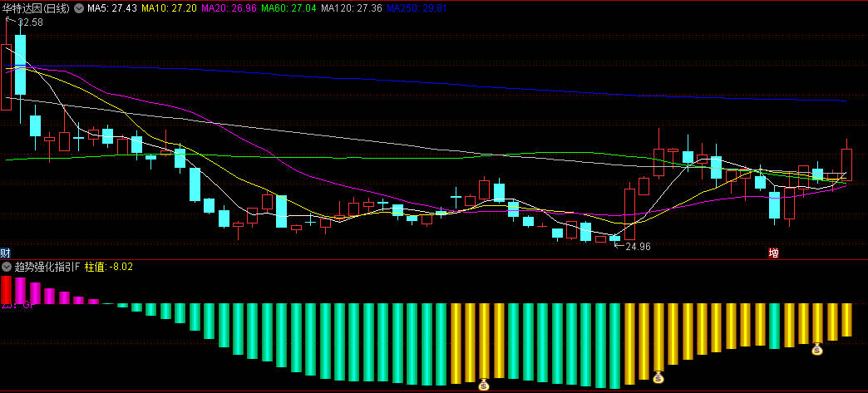
Task: Click the 24.96 low price label
Action: (x=639, y=247)
